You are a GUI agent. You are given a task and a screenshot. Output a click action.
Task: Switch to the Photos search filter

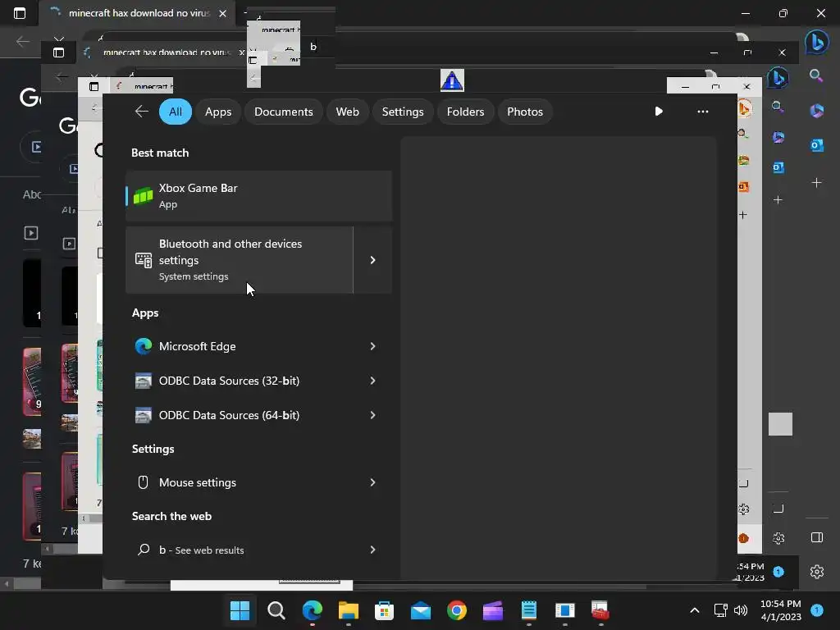[524, 112]
